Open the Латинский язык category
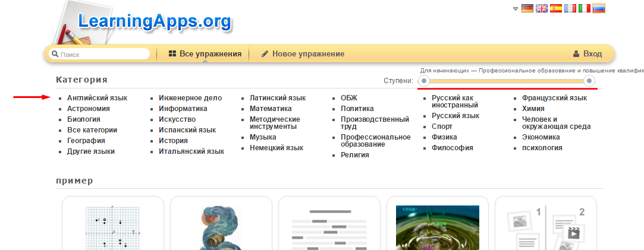Image resolution: width=644 pixels, height=250 pixels. click(278, 98)
